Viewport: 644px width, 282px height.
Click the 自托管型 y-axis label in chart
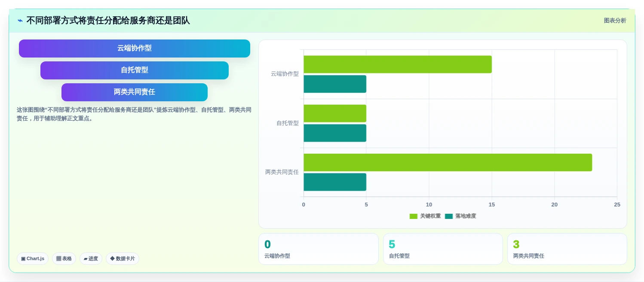(x=288, y=123)
